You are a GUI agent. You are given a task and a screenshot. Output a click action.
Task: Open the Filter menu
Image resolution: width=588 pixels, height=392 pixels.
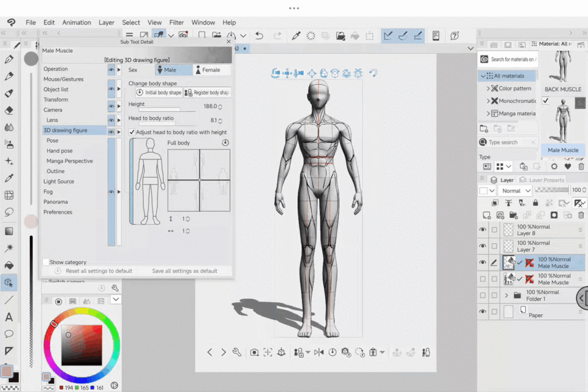click(176, 23)
